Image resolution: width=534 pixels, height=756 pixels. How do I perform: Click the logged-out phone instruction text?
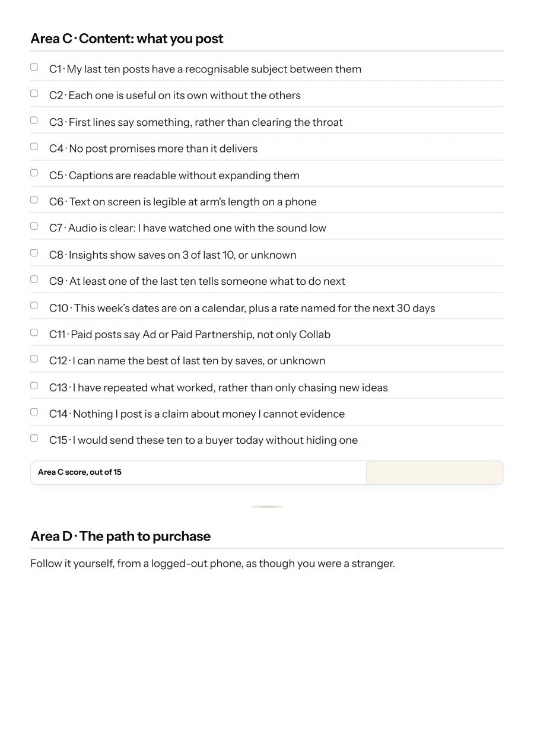(212, 564)
